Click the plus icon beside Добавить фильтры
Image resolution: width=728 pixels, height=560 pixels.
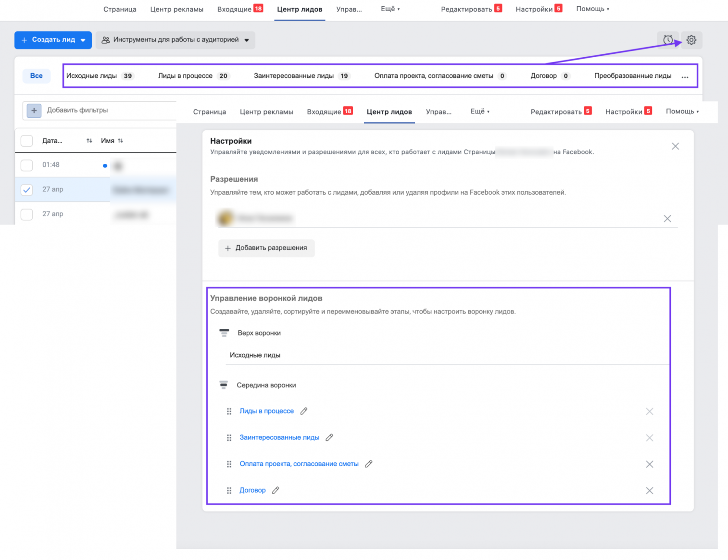coord(34,111)
